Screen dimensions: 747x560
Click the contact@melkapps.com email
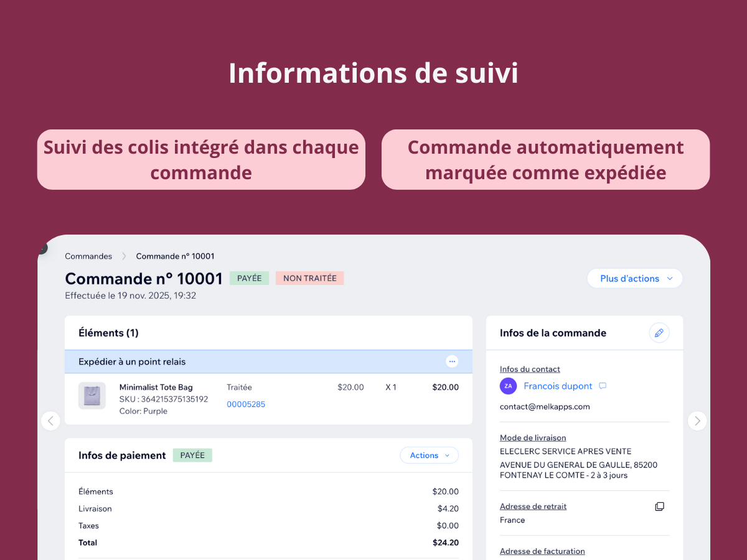coord(545,407)
